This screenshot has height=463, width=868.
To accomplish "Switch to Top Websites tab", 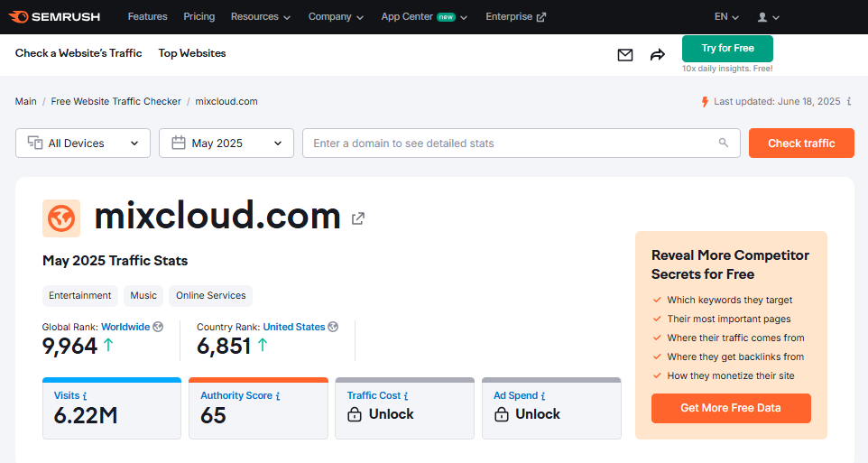I will [192, 53].
